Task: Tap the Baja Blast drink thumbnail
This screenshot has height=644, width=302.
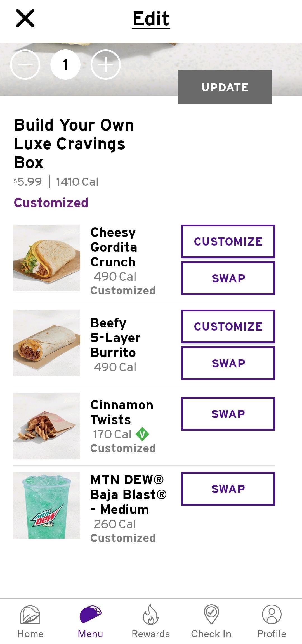Action: pyautogui.click(x=47, y=505)
